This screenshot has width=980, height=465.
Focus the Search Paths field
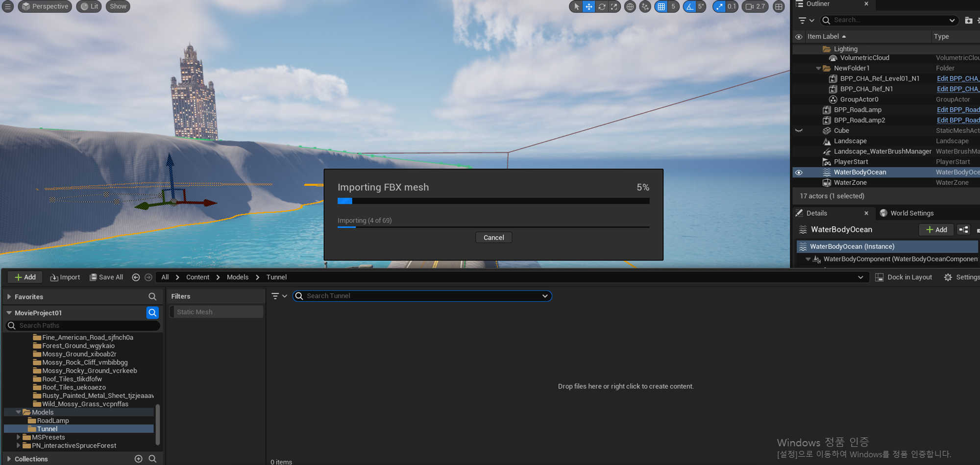[83, 325]
